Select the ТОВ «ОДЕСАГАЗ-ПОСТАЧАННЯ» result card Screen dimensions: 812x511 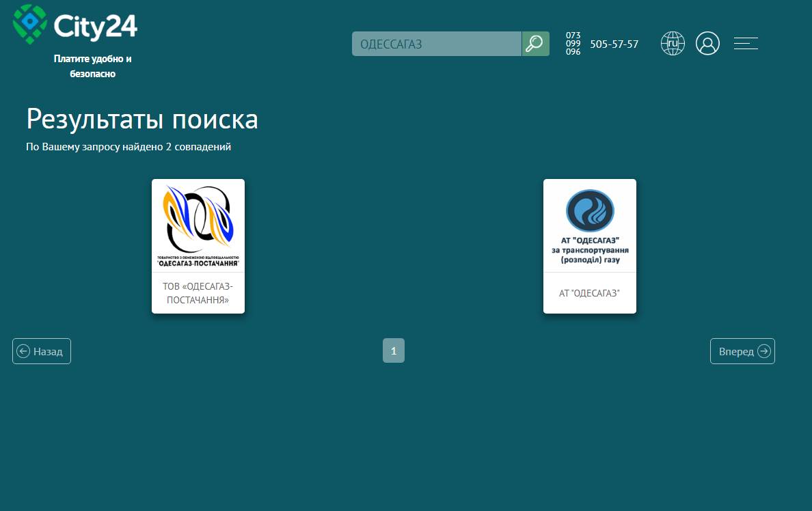point(198,246)
